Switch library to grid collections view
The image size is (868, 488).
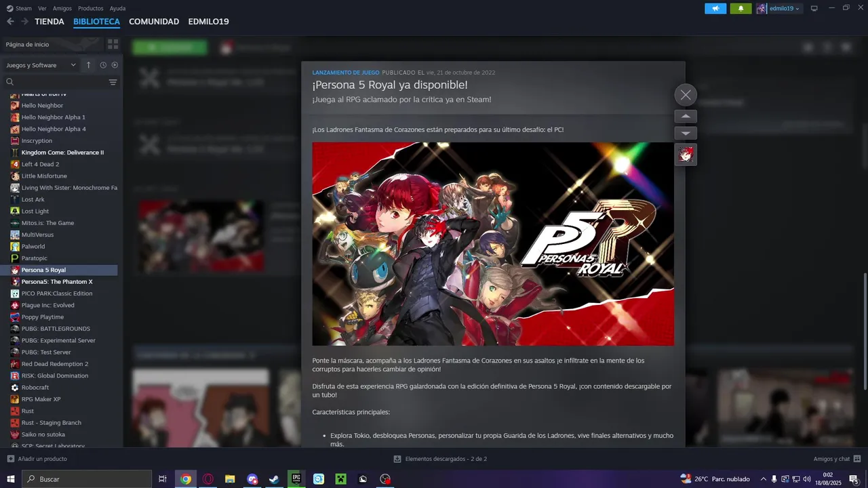click(x=113, y=44)
